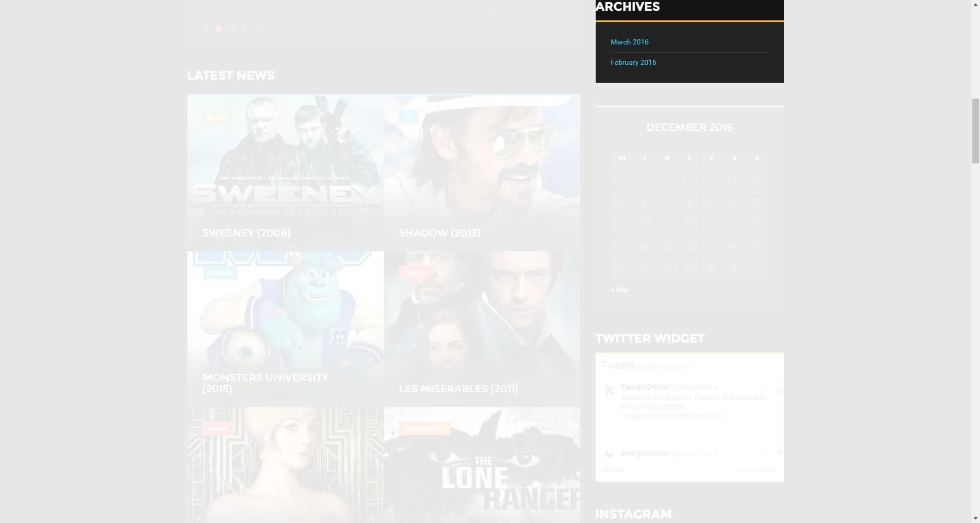Click the Twitter bird icon on the first tweet

pos(766,387)
